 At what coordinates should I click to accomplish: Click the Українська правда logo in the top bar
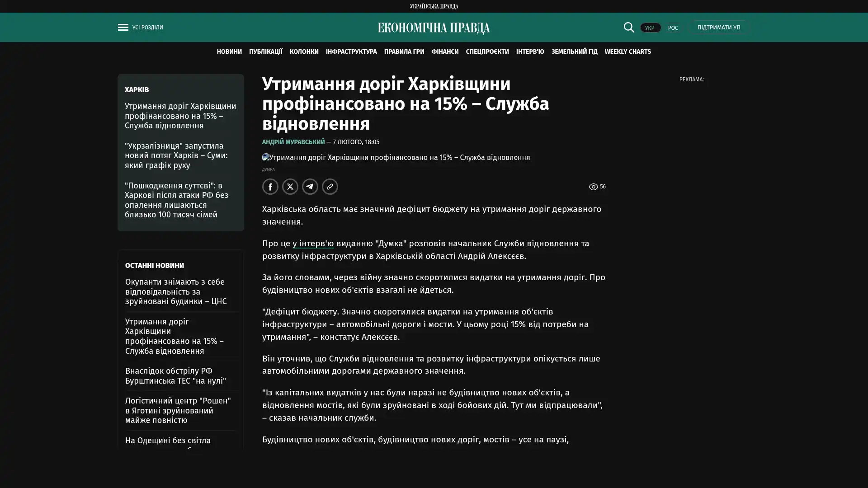click(434, 6)
